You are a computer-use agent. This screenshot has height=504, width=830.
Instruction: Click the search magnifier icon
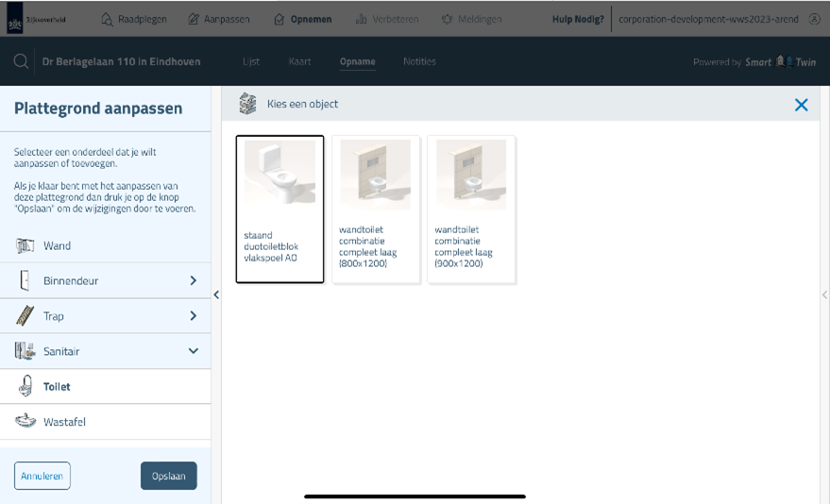[21, 62]
